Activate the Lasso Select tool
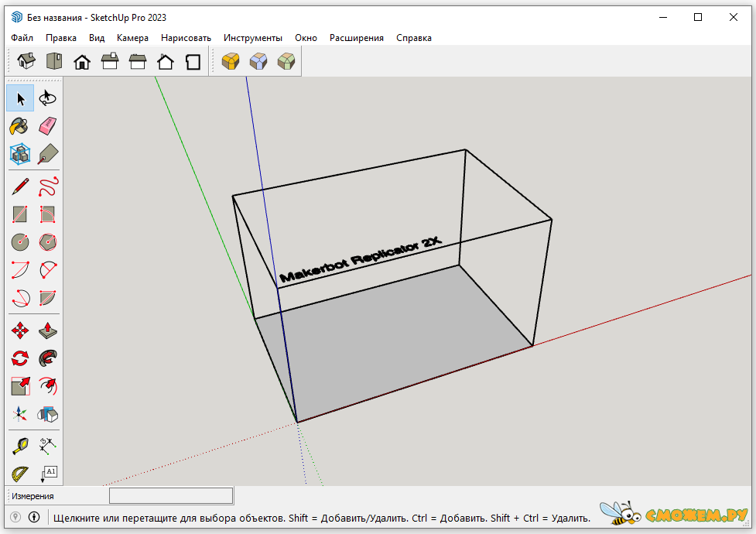Image resolution: width=756 pixels, height=534 pixels. coord(47,98)
